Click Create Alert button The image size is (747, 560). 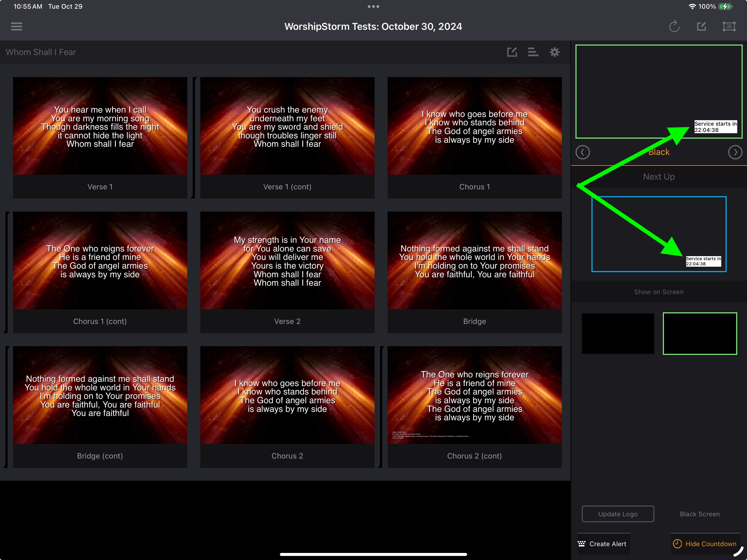click(603, 544)
